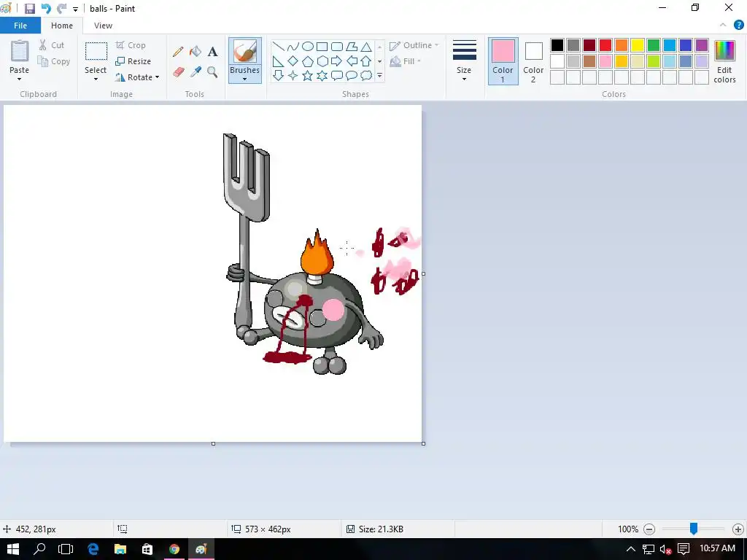
Task: Choose the Rounded rectangle shape
Action: tap(337, 46)
